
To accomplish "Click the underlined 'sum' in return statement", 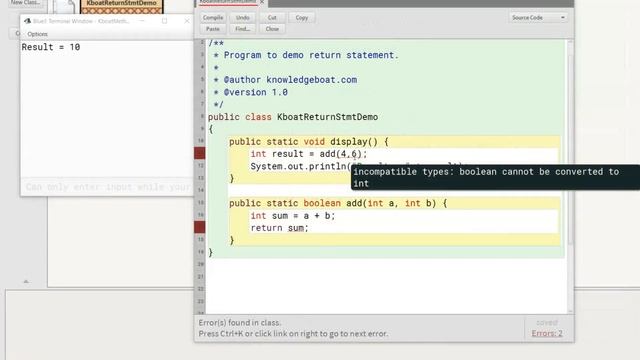I will tap(297, 228).
